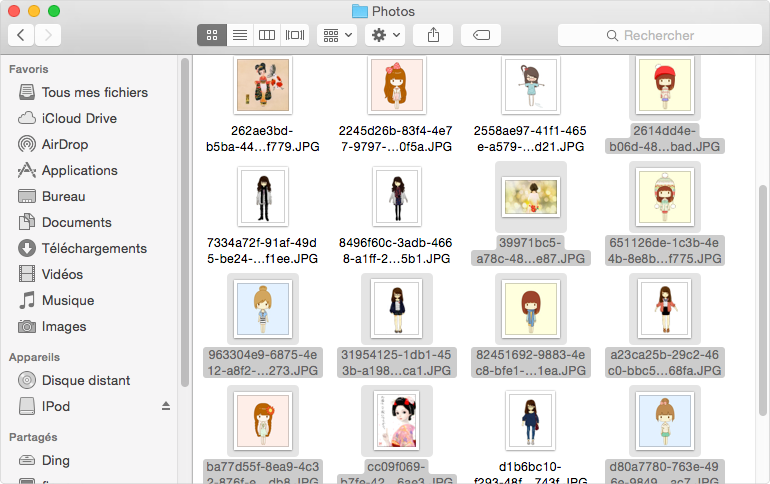Click the Tous mes fichiers icon

coord(27,92)
